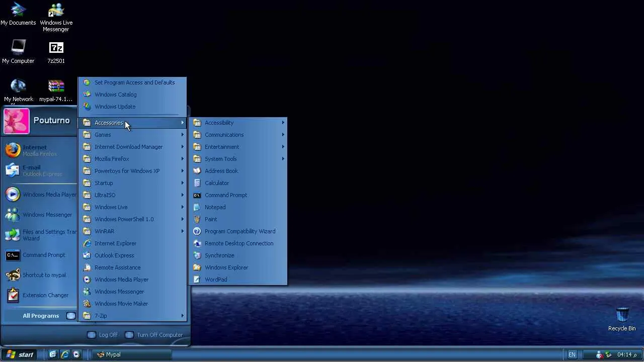This screenshot has height=362, width=644.
Task: Select the My Computer desktop icon
Action: tap(18, 52)
